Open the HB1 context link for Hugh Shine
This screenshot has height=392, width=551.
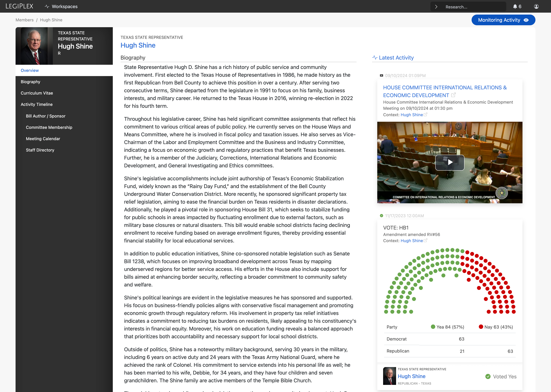[x=412, y=241]
